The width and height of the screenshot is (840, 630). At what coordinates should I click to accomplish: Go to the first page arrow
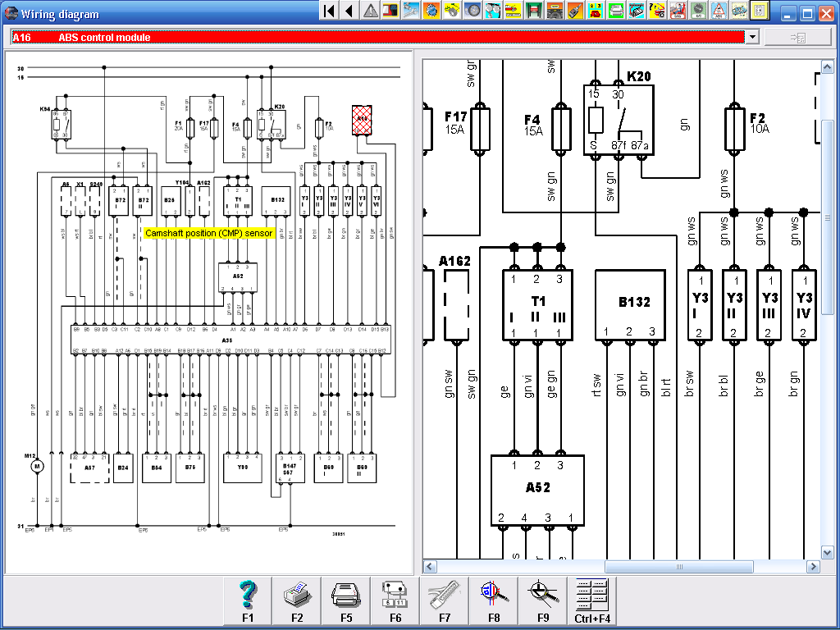click(330, 11)
